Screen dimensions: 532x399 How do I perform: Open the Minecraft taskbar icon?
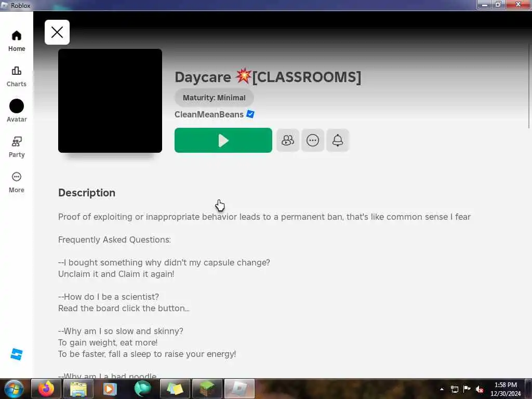207,389
